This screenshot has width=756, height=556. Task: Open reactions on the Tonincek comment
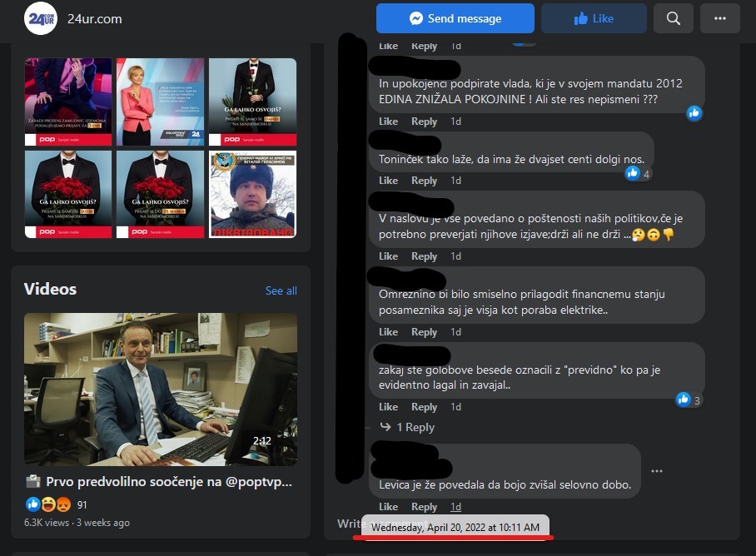[638, 173]
